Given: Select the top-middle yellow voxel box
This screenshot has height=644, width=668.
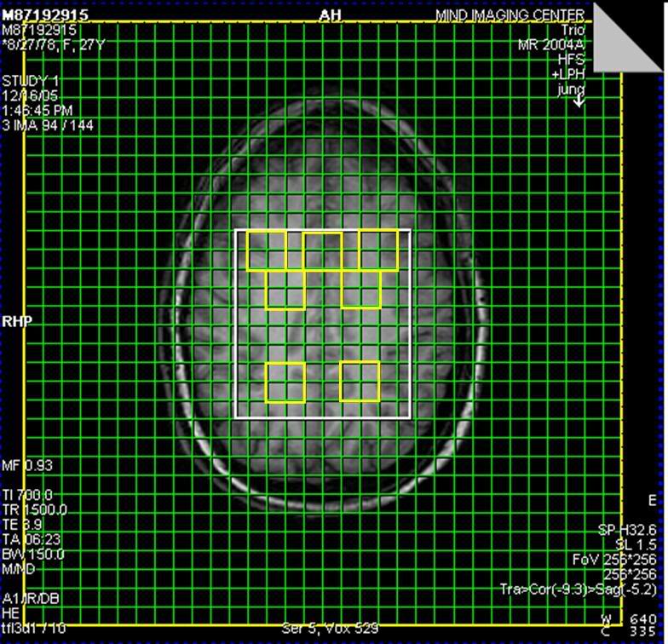Looking at the screenshot, I should (323, 250).
